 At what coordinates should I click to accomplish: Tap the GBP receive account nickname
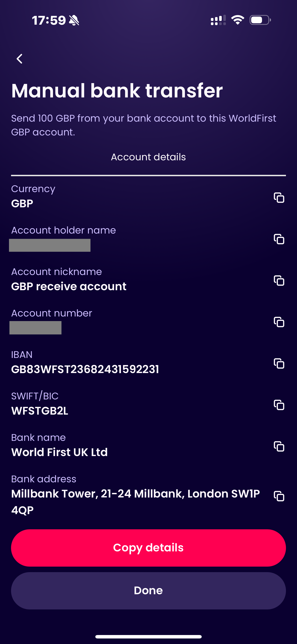69,286
